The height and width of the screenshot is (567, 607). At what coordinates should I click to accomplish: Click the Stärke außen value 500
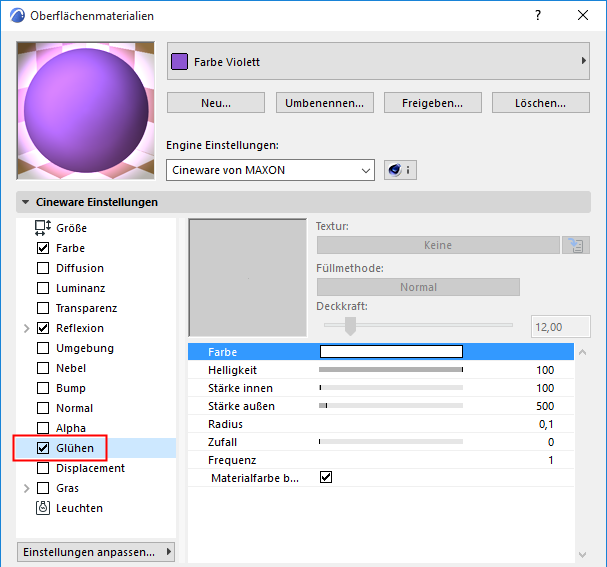pos(545,406)
